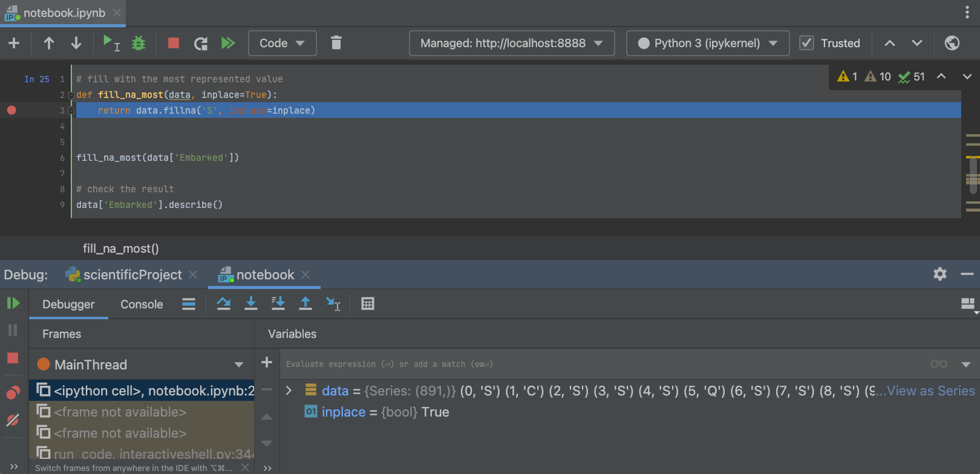Toggle Mute Breakpoints in debug sidebar
This screenshot has height=474, width=980.
(x=13, y=420)
